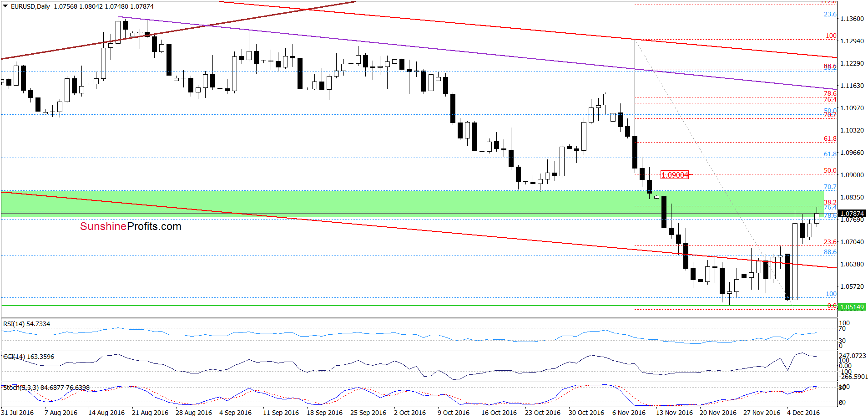868x419 pixels.
Task: Click the red 1.09004 price label
Action: (675, 175)
